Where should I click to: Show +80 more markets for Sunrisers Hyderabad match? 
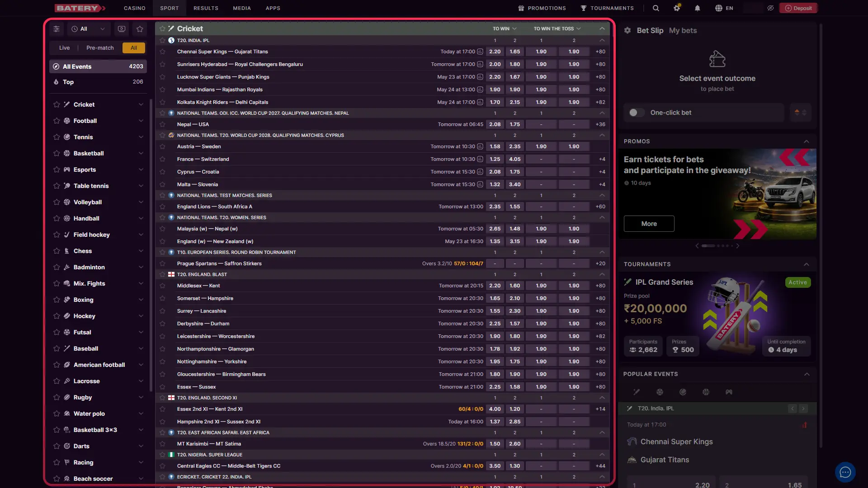coord(600,64)
